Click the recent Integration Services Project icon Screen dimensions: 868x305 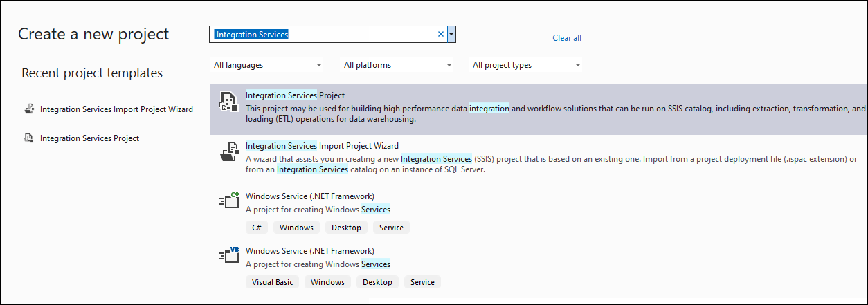[x=29, y=138]
